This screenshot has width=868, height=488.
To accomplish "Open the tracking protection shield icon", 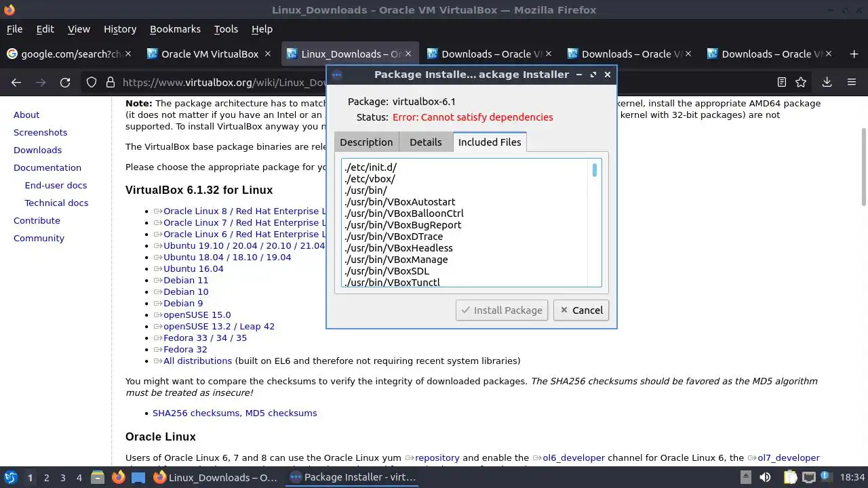I will (92, 82).
